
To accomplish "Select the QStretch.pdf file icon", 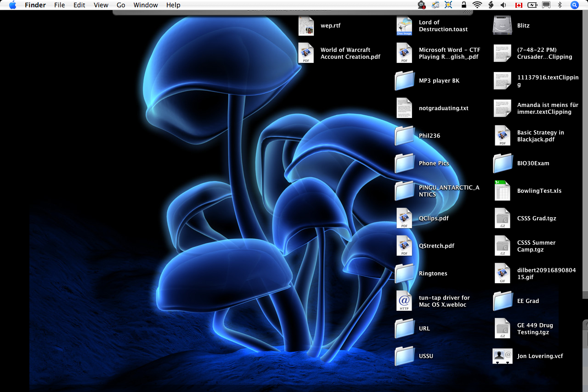I will (x=404, y=246).
